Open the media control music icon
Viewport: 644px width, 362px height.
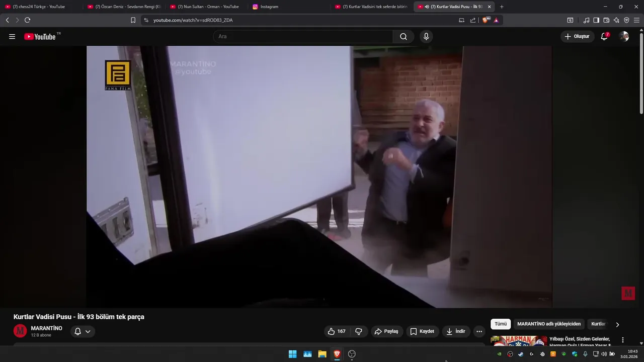click(586, 20)
